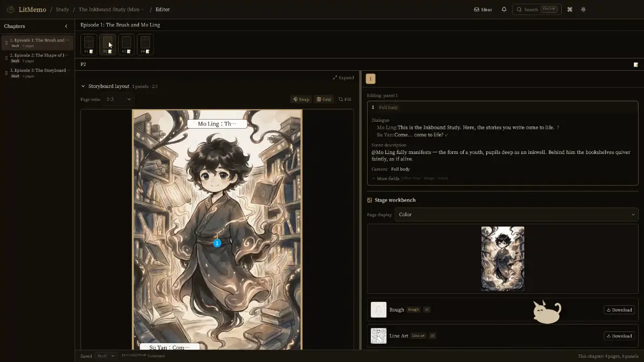
Task: Open page thumbnail P3
Action: tap(126, 45)
